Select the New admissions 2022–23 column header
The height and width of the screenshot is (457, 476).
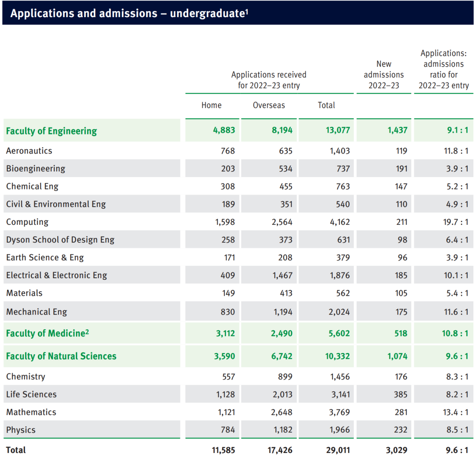[383, 74]
